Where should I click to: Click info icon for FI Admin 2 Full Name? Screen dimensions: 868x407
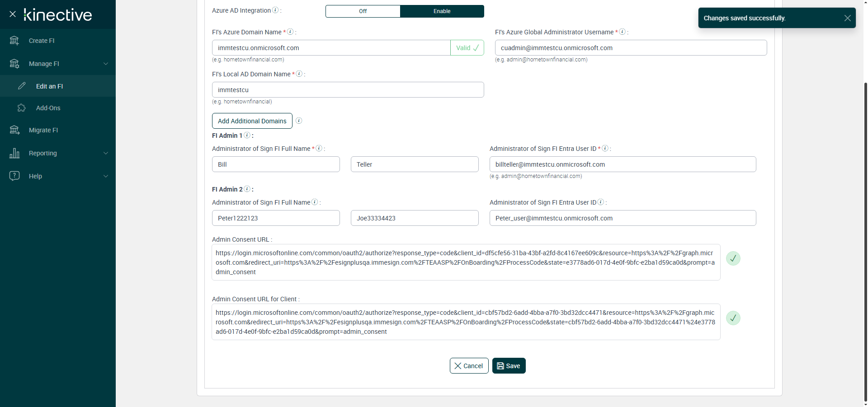(x=315, y=202)
